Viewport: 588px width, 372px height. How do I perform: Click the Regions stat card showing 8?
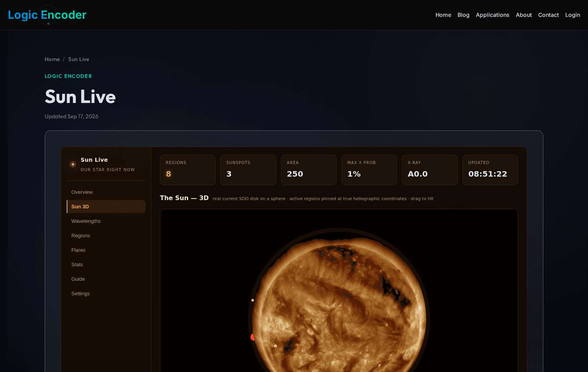[188, 170]
